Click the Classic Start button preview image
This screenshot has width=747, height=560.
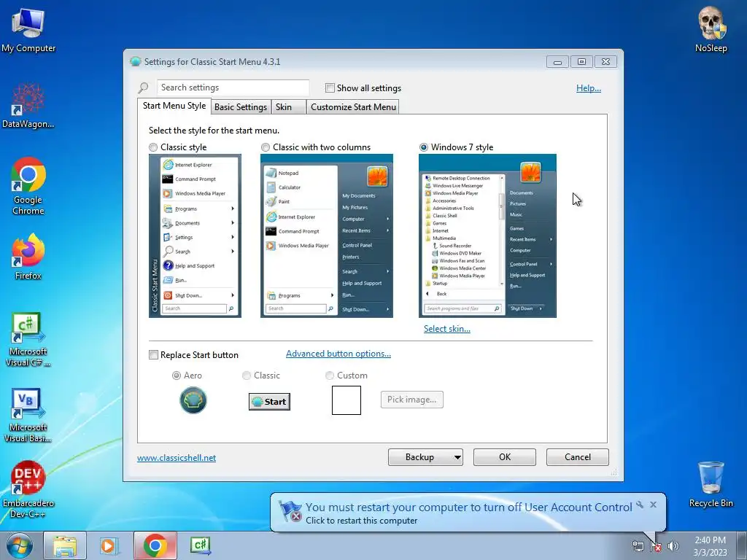point(270,402)
